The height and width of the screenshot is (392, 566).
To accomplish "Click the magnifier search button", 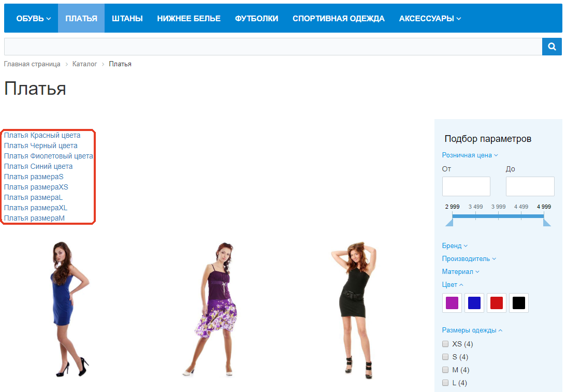I will (x=552, y=47).
